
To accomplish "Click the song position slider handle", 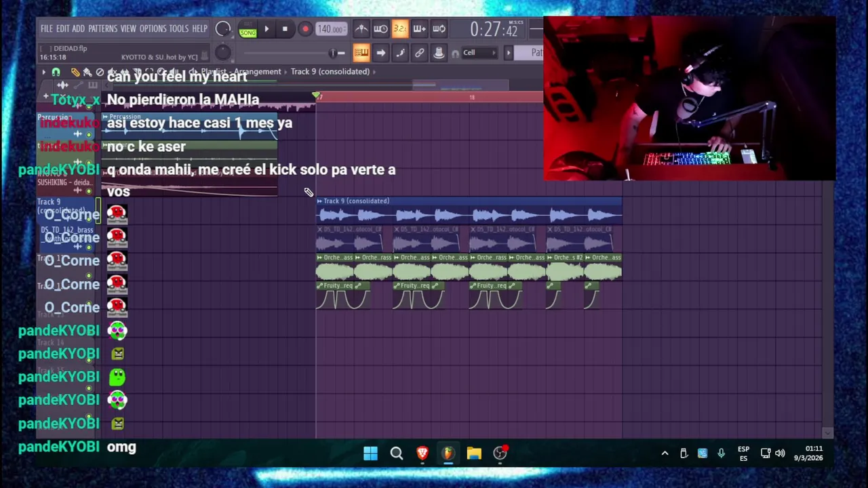I will pyautogui.click(x=332, y=53).
